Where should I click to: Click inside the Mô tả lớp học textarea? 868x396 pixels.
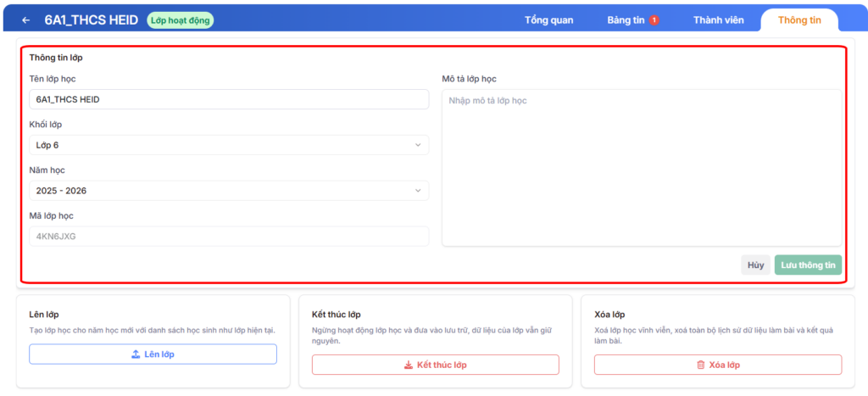(x=642, y=168)
